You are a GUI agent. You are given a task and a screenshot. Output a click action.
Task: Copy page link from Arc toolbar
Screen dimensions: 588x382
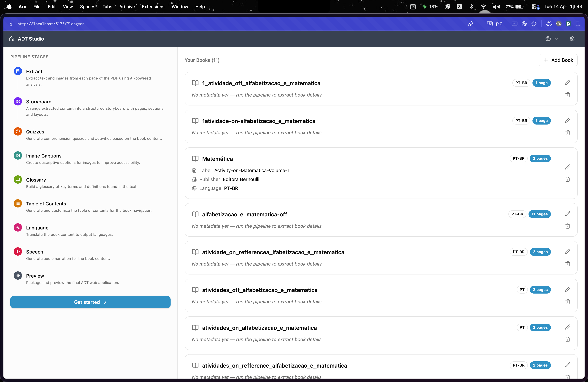click(x=470, y=24)
